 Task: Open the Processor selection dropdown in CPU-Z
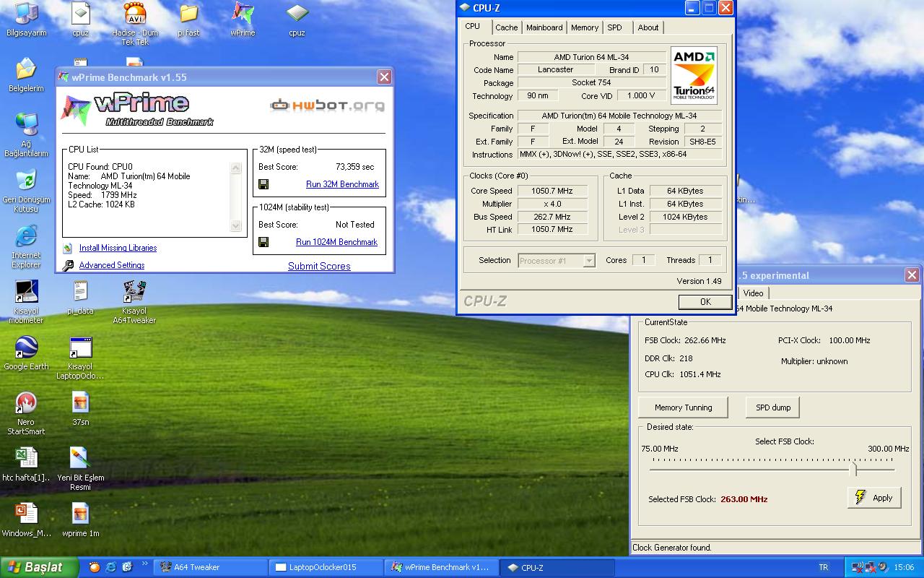pos(557,260)
